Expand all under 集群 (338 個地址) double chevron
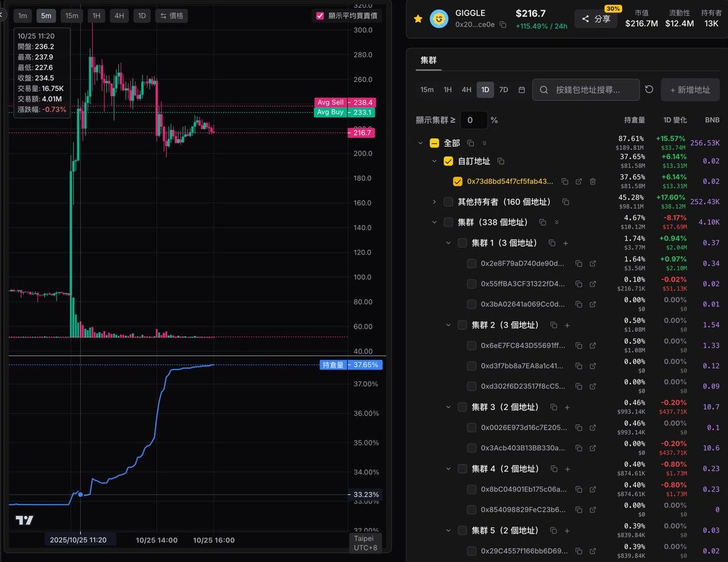 click(556, 223)
